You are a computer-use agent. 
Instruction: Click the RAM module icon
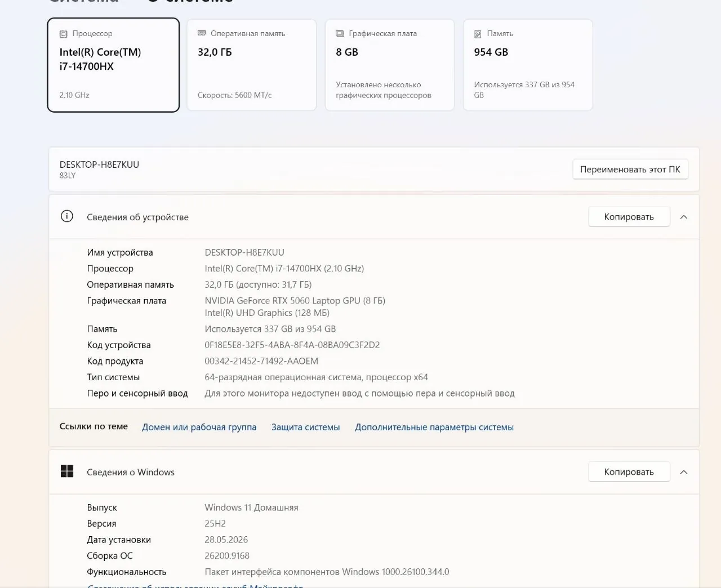202,34
